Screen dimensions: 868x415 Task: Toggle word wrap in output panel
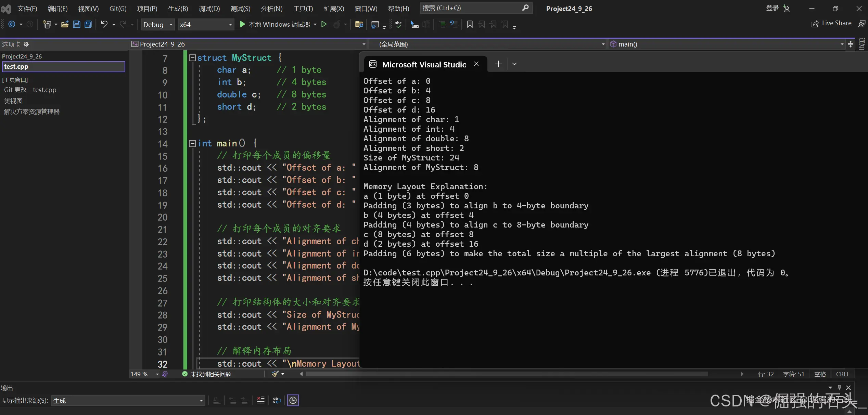pyautogui.click(x=277, y=400)
